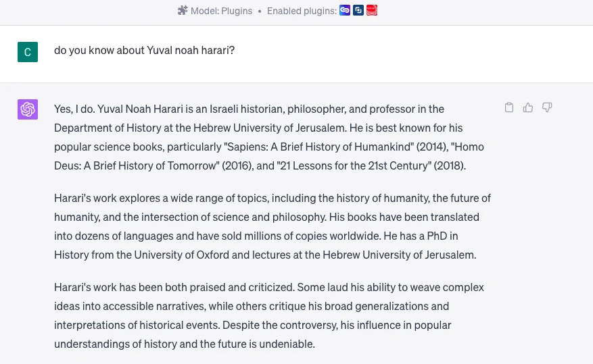593x364 pixels.
Task: Click the user question about Yuval Noah Harari
Action: tap(144, 51)
